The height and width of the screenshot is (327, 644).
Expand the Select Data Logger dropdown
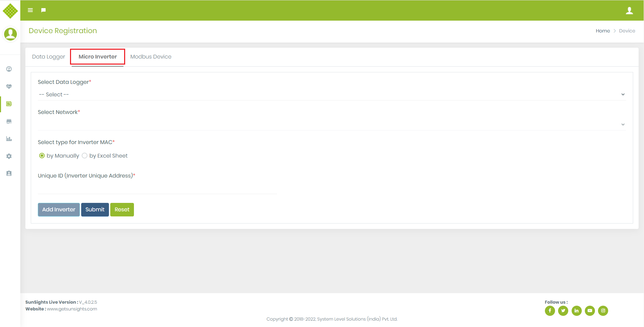click(x=331, y=95)
